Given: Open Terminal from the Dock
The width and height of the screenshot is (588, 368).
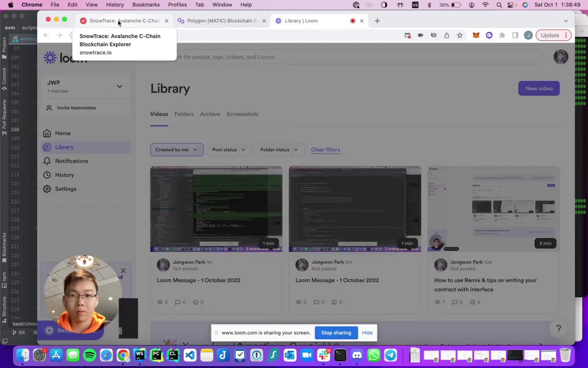Looking at the screenshot, I should [340, 355].
